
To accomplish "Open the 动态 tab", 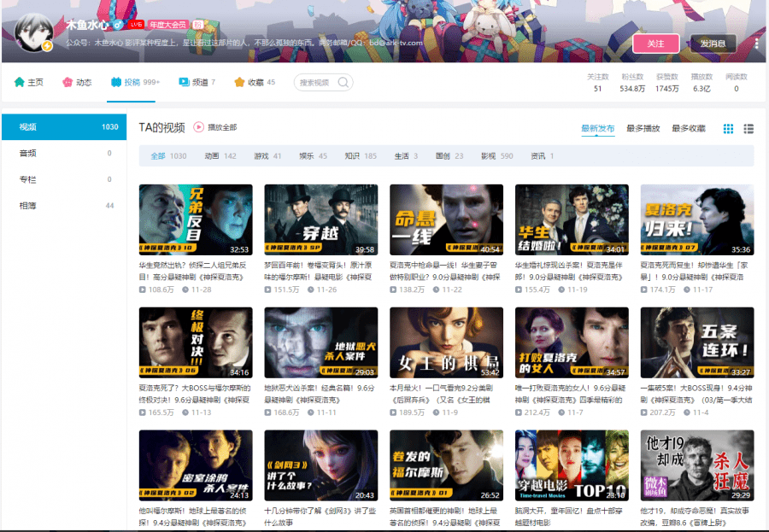I will point(76,83).
